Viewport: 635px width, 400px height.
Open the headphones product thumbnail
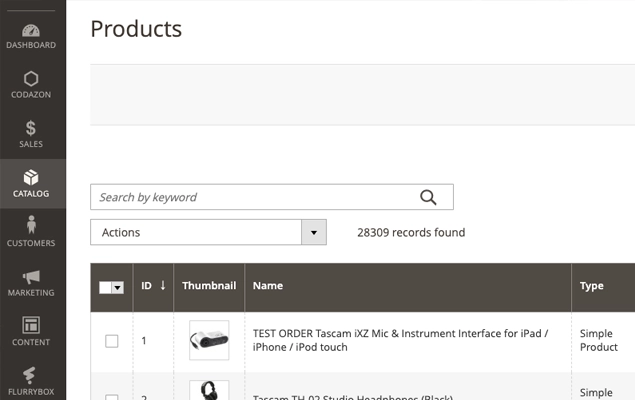click(x=209, y=390)
